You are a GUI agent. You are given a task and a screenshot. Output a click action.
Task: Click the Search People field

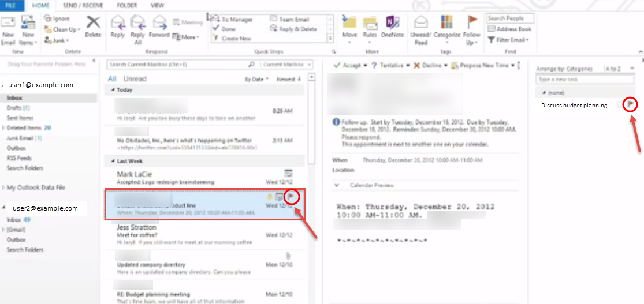click(511, 18)
